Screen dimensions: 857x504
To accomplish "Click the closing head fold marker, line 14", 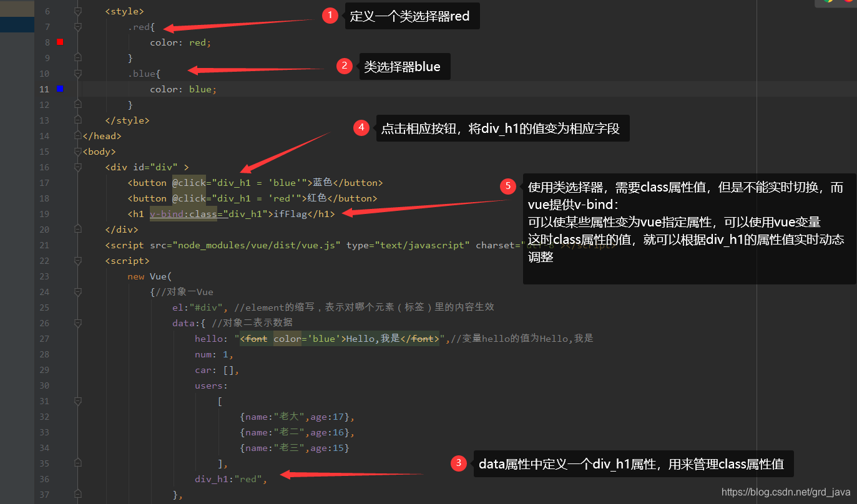I will click(78, 136).
